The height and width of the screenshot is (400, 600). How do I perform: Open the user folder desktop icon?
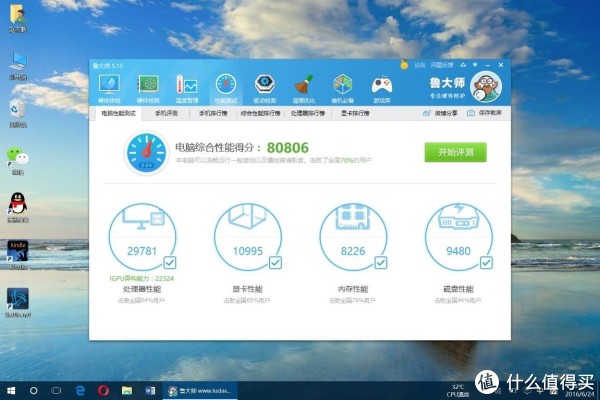18,18
